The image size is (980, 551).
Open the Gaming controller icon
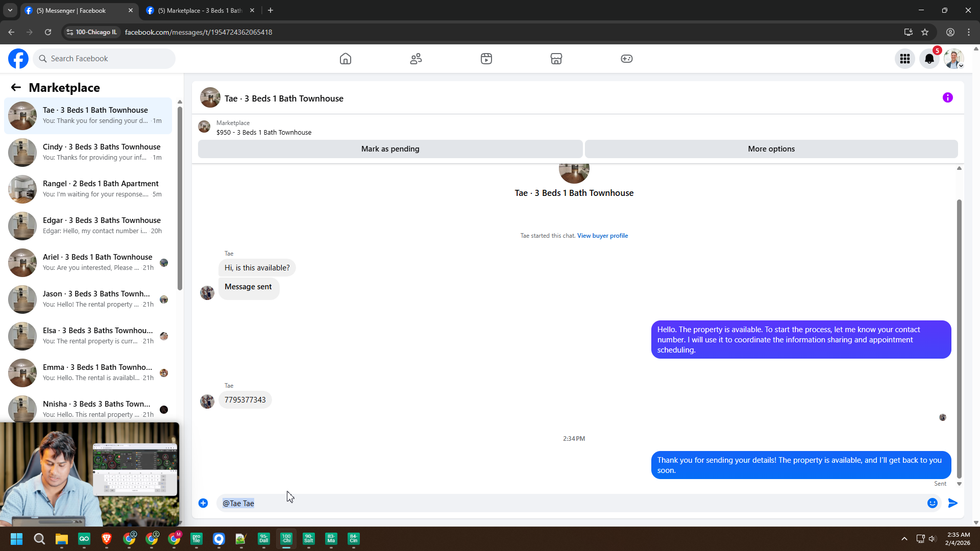[x=627, y=59]
